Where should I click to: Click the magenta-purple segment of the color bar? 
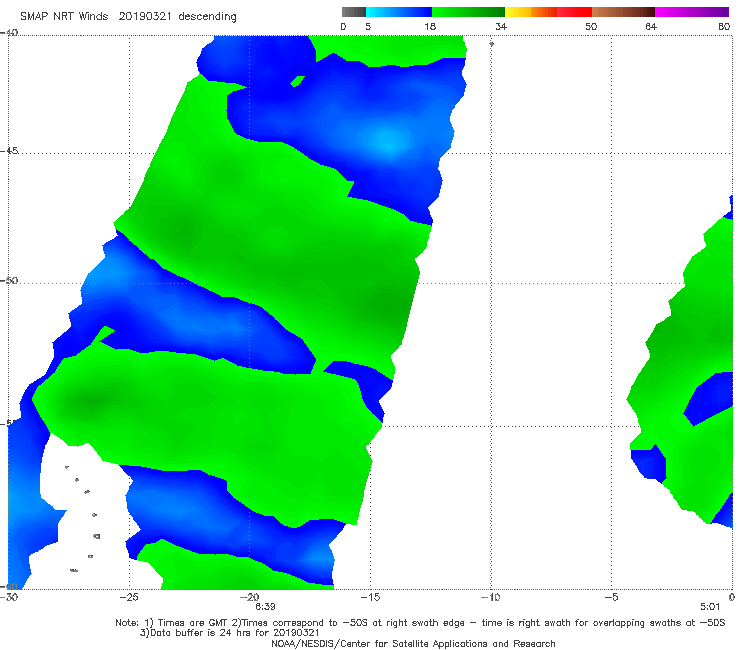(692, 12)
